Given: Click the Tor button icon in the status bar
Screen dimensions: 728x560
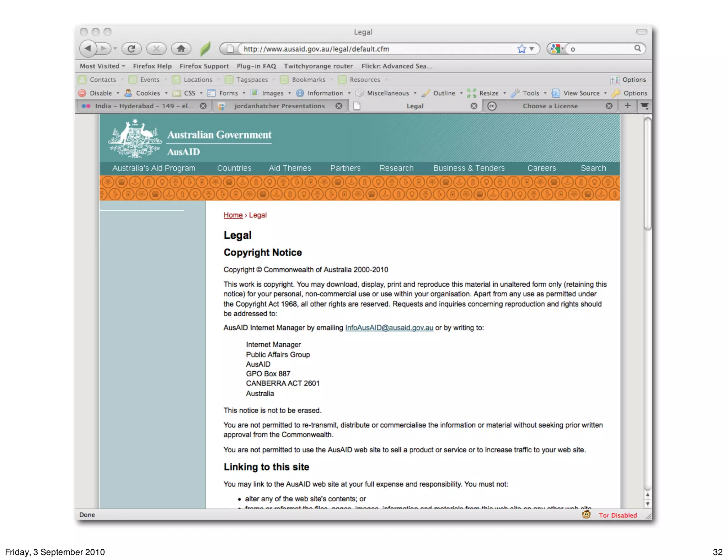Looking at the screenshot, I should (586, 515).
